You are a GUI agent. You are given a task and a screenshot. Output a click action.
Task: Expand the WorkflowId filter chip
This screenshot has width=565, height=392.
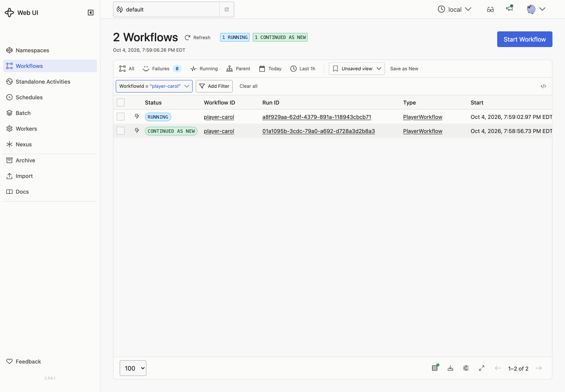point(154,86)
